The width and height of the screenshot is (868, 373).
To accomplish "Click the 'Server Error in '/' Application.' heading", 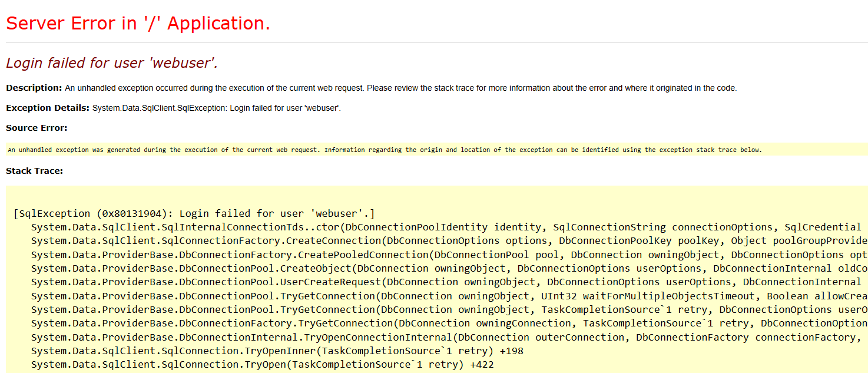I will (x=138, y=23).
